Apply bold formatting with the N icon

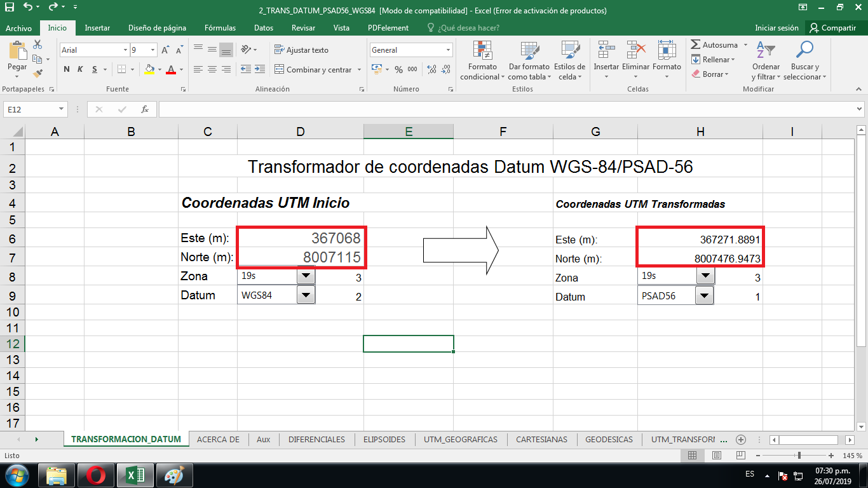[66, 70]
